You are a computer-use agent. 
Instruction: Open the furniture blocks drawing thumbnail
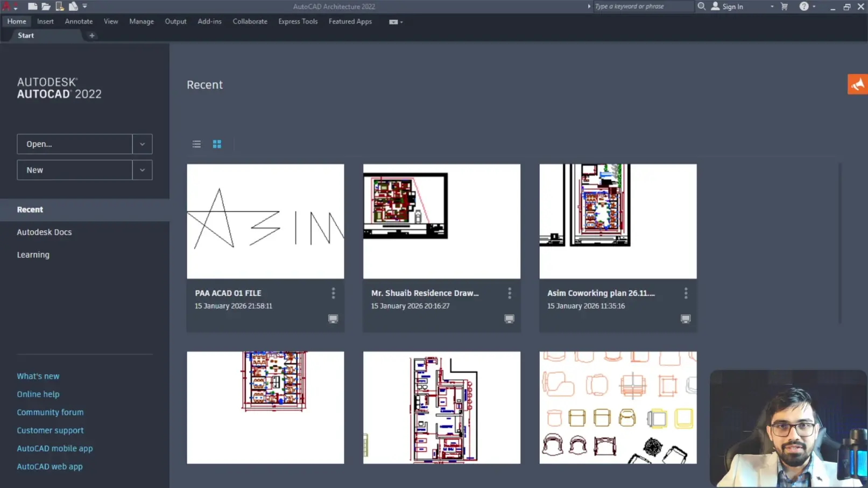pyautogui.click(x=618, y=408)
